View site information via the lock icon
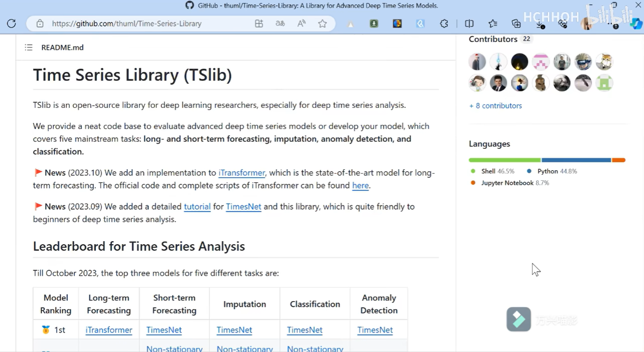 click(x=40, y=23)
